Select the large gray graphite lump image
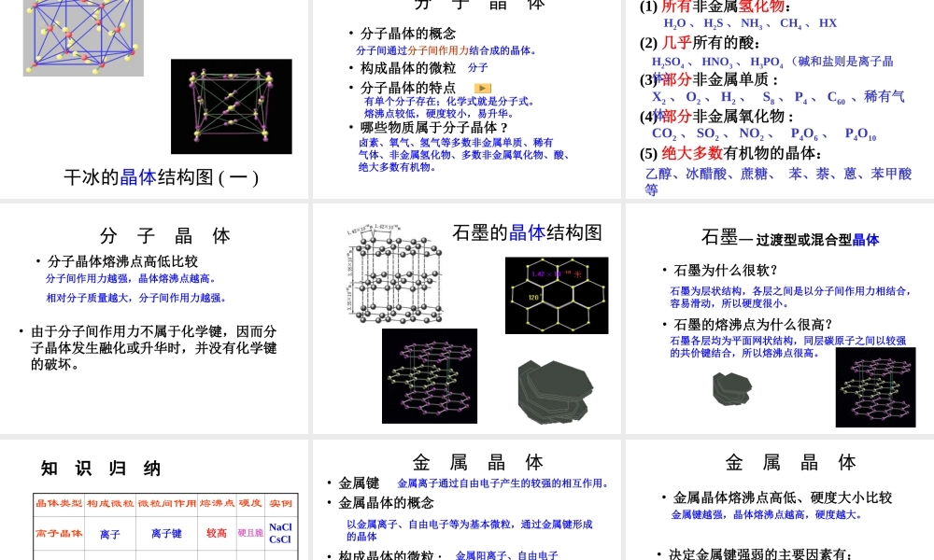934x560 pixels. point(555,392)
